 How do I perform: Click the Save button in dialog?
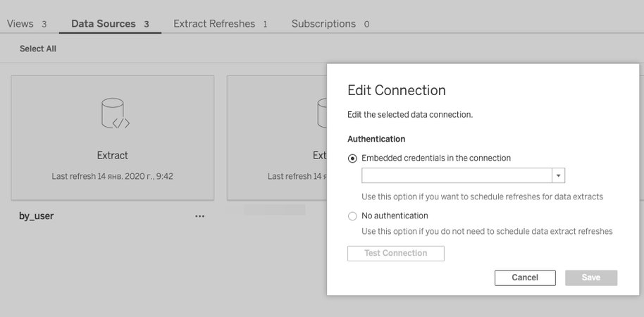click(591, 278)
